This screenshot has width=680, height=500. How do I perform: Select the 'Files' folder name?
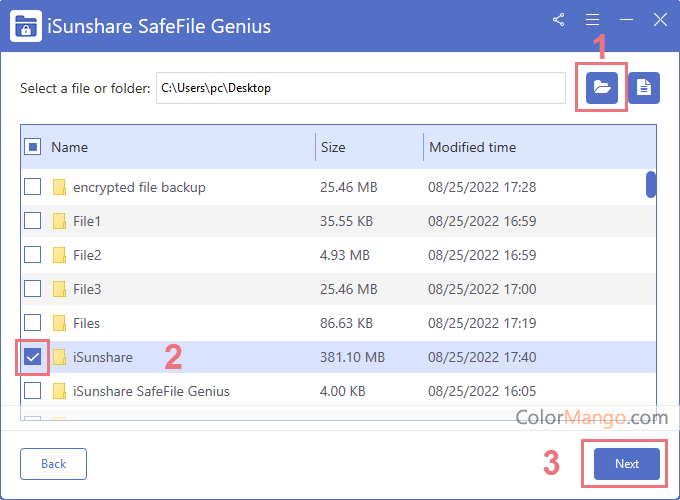(86, 323)
